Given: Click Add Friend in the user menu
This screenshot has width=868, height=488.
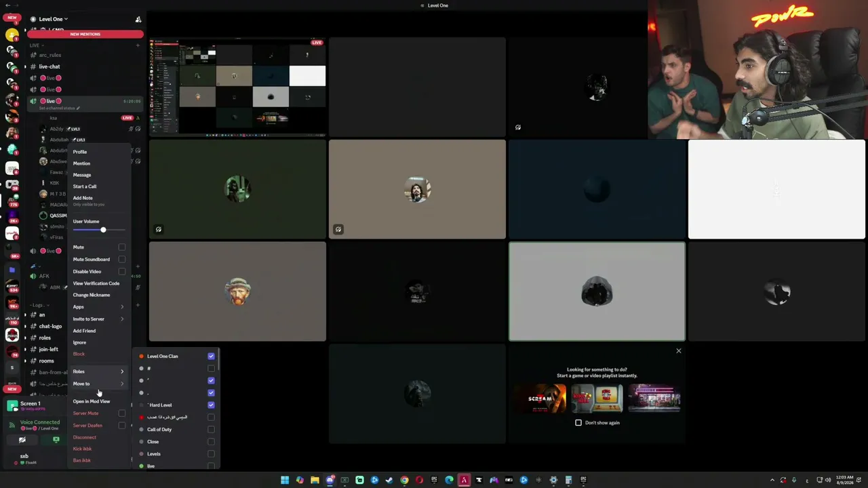Looking at the screenshot, I should click(x=84, y=331).
